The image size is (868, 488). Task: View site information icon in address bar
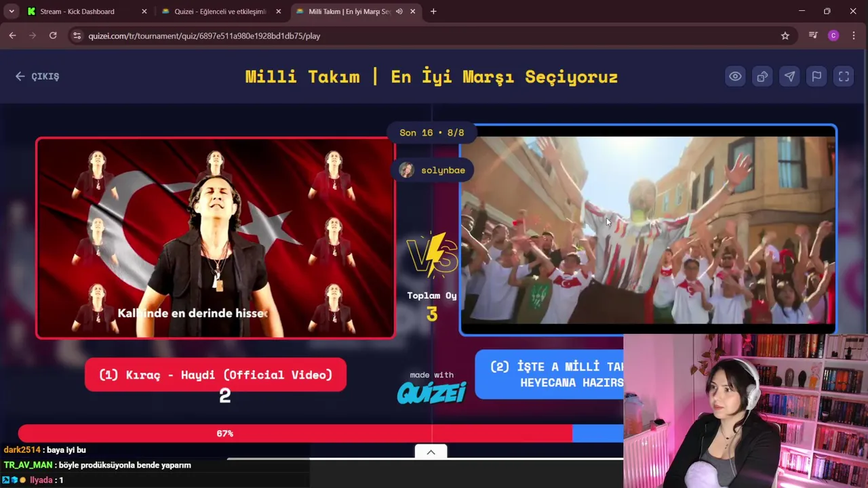tap(77, 36)
